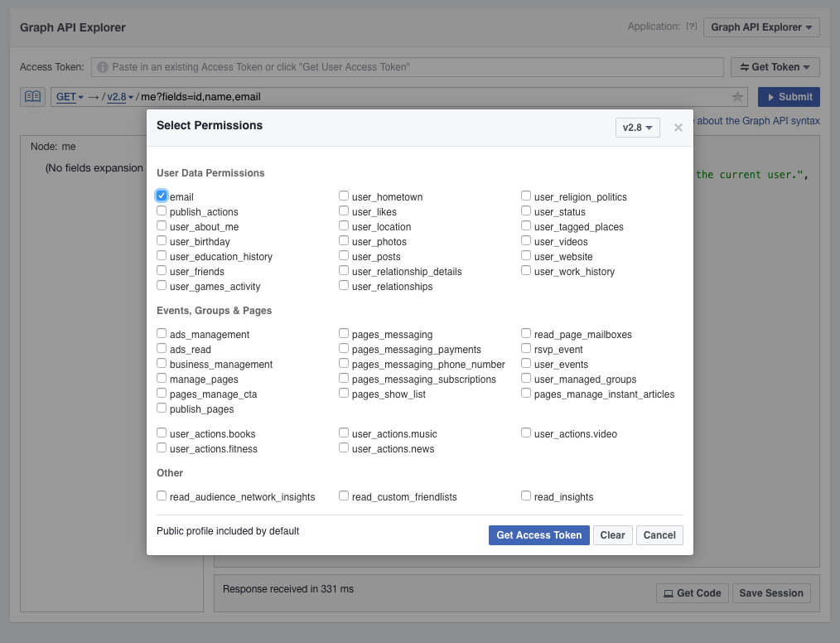Viewport: 840px width, 643px height.
Task: Check the user_status checkbox
Action: (x=525, y=210)
